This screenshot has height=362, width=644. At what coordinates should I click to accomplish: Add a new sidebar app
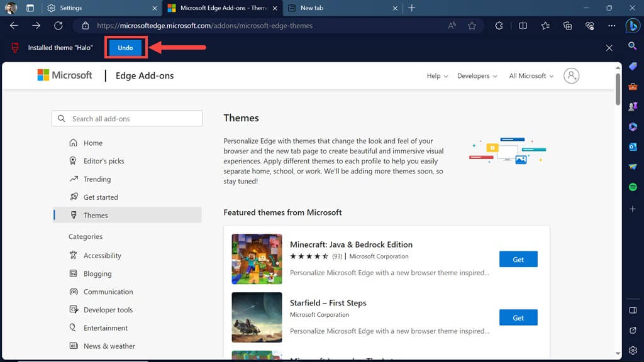[633, 209]
